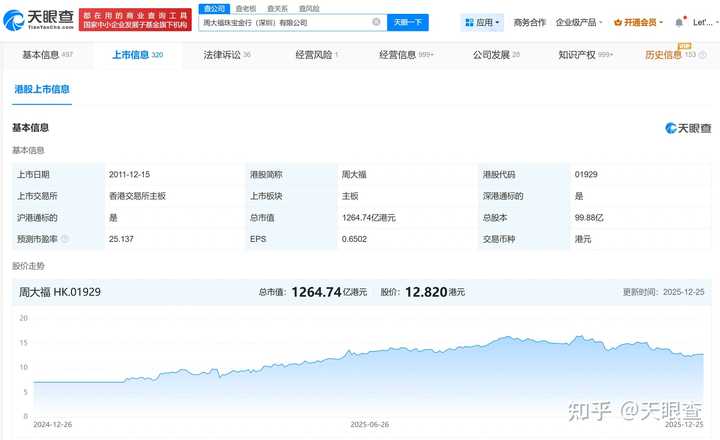Switch to the 查公司 search tab
This screenshot has height=440, width=720.
[214, 9]
